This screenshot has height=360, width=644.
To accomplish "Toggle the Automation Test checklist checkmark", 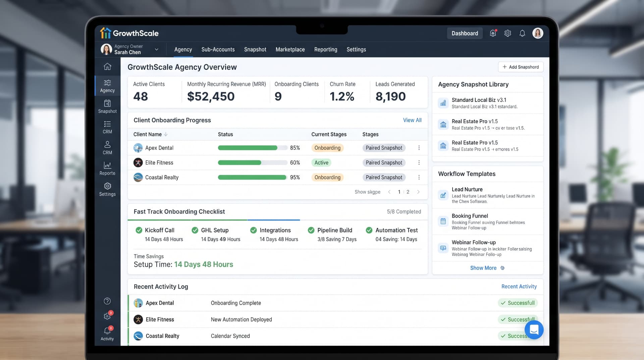I will point(369,230).
